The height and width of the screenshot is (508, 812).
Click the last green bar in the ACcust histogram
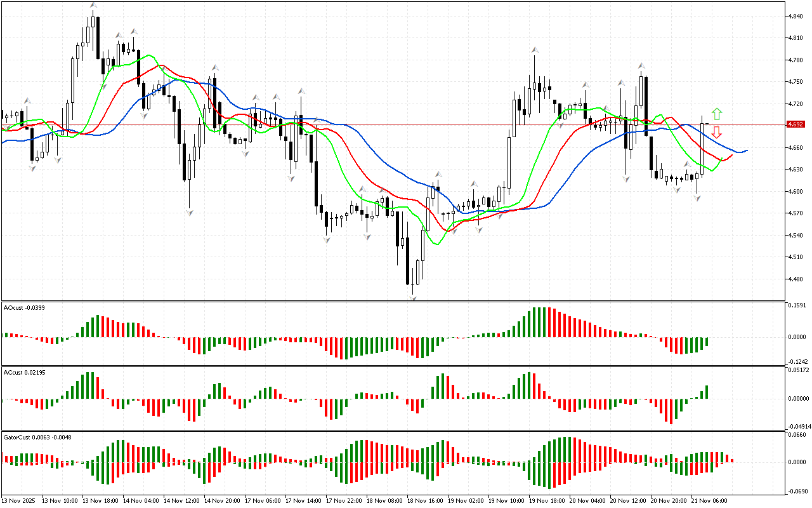[x=707, y=392]
